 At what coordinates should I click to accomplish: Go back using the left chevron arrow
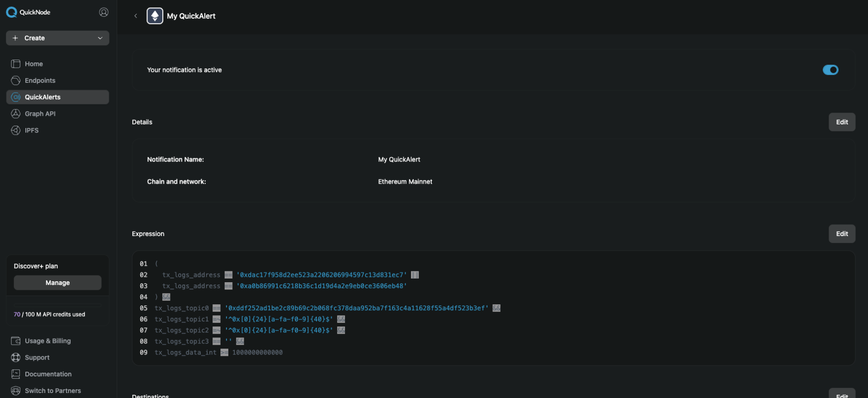[136, 16]
